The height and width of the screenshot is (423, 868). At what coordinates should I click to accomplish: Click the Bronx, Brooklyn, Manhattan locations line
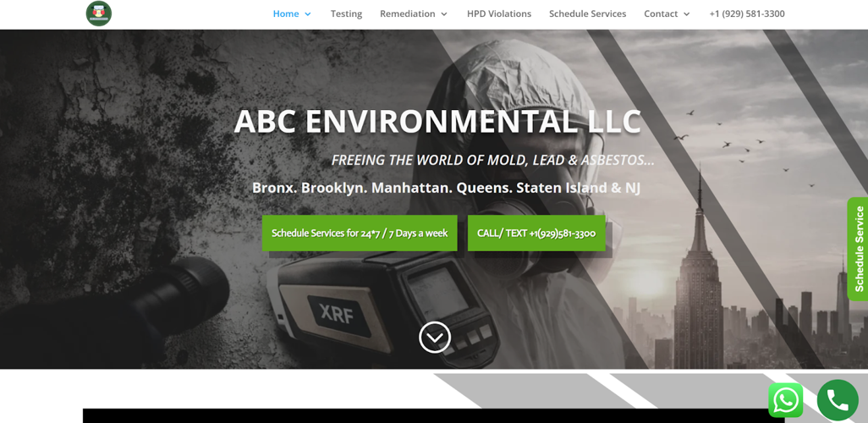click(446, 188)
